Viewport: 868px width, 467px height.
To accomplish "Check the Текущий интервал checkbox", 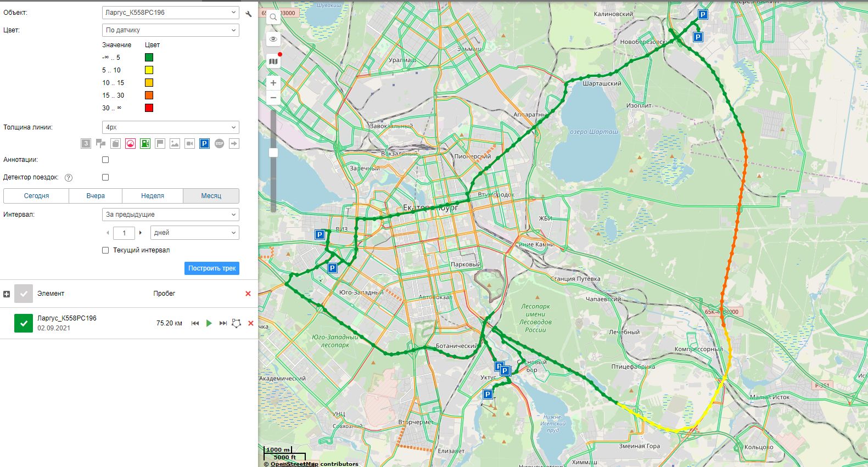I will click(105, 250).
